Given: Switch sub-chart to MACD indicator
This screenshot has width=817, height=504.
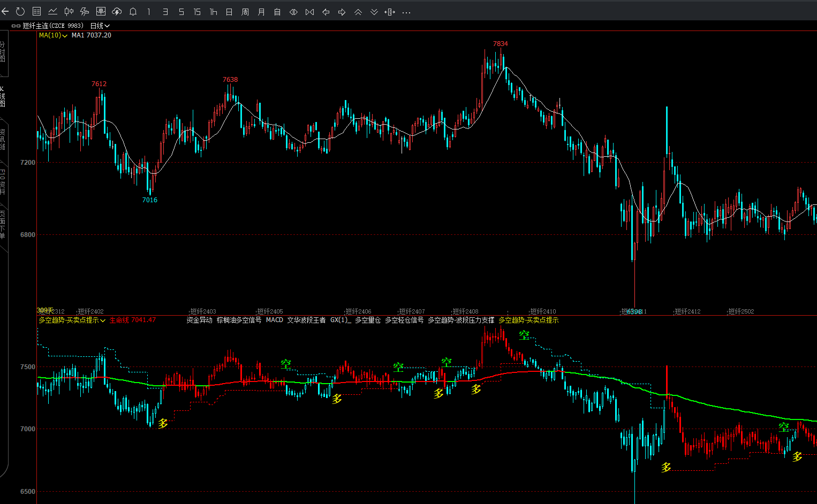Looking at the screenshot, I should click(x=274, y=320).
